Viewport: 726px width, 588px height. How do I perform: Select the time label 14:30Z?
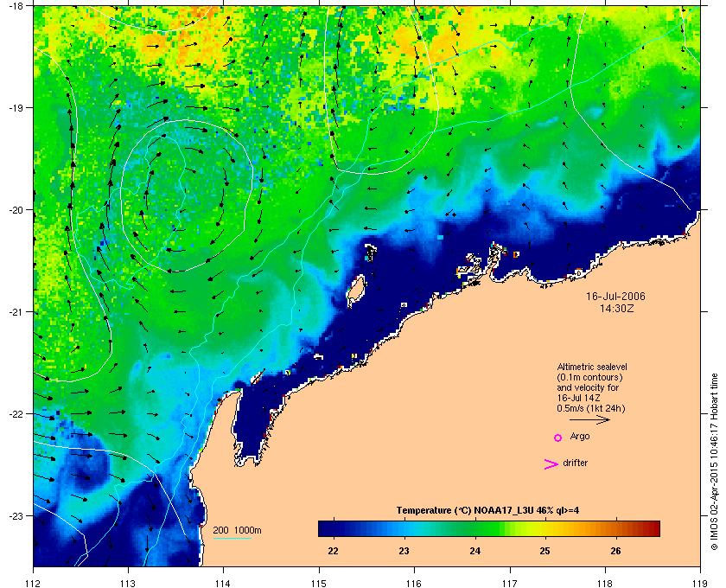point(616,308)
